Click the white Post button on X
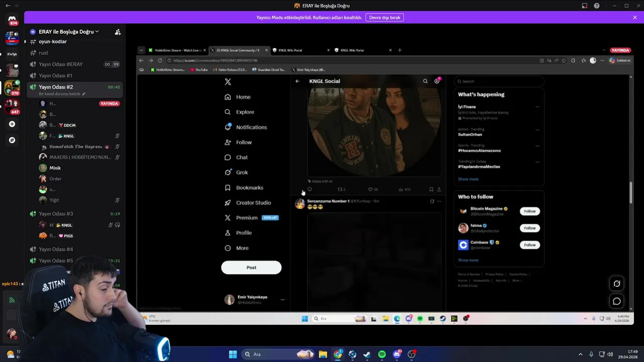The height and width of the screenshot is (362, 644). pyautogui.click(x=251, y=267)
